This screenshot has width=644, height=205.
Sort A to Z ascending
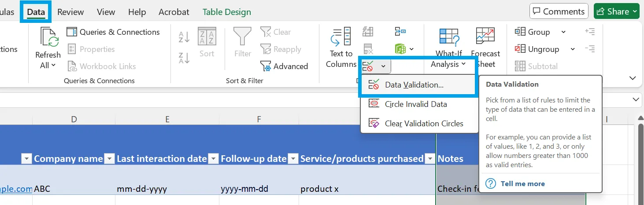tap(184, 37)
